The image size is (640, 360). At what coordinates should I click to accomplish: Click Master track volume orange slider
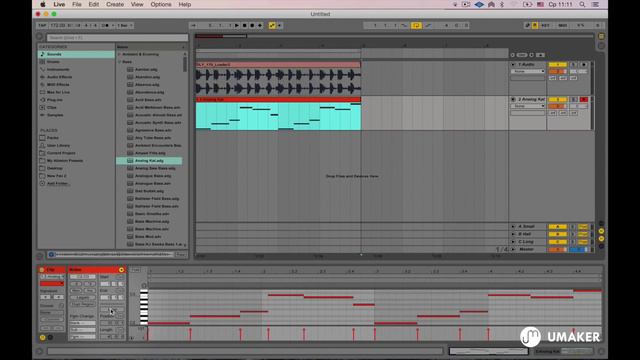point(558,249)
